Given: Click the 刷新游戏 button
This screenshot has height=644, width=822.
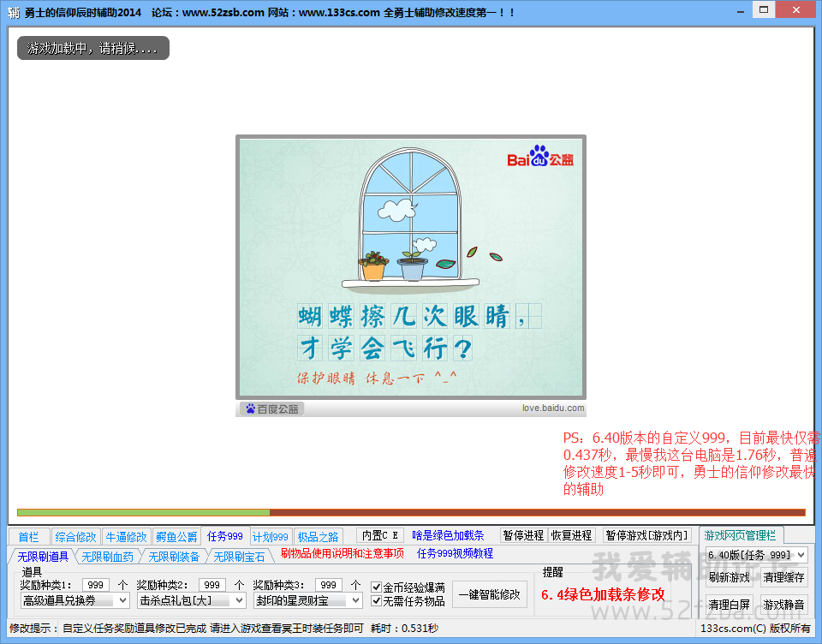Looking at the screenshot, I should tap(730, 577).
